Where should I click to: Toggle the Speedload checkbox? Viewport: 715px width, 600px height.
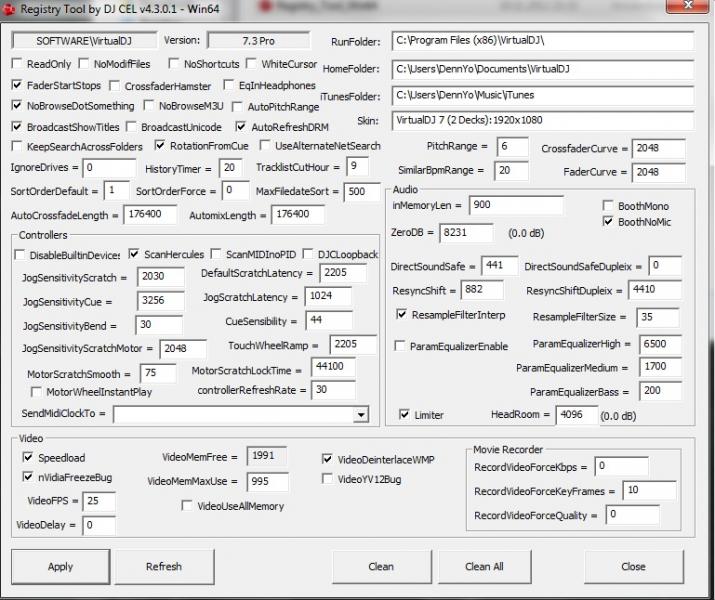pos(28,457)
